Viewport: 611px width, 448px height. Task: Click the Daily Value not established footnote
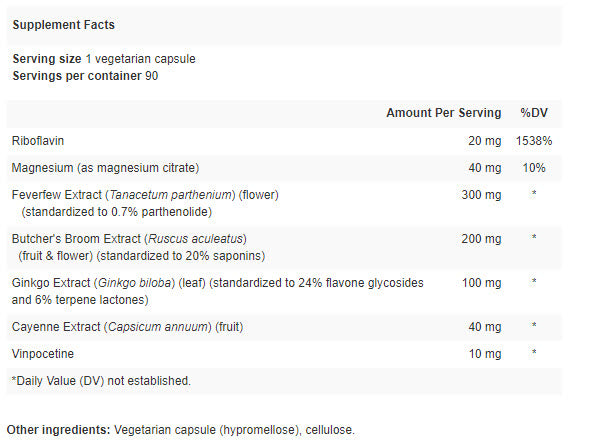(x=100, y=380)
